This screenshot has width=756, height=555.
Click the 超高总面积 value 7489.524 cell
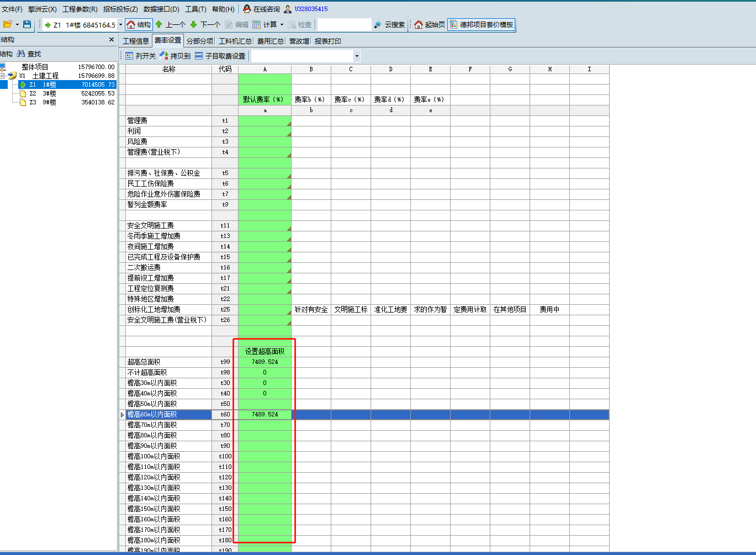[265, 362]
